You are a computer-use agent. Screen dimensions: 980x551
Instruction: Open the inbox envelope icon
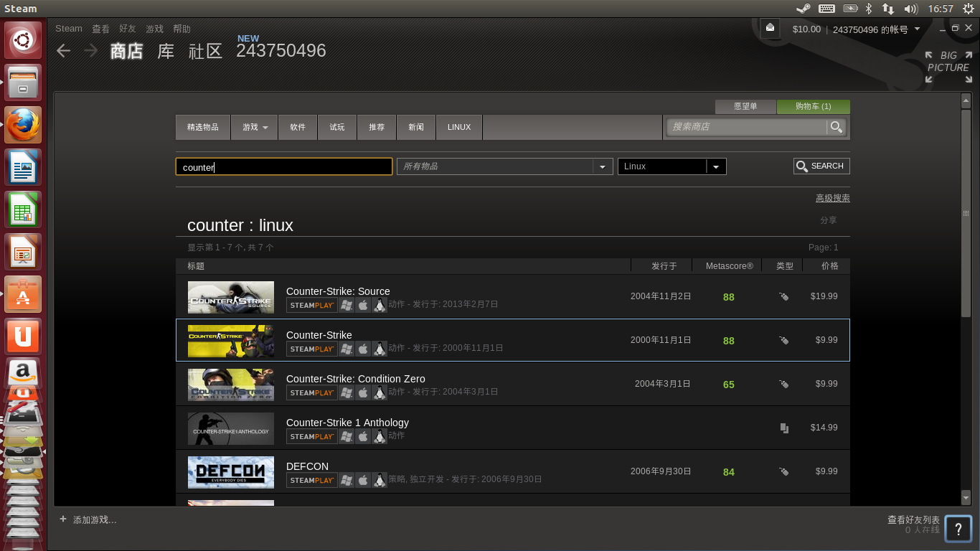[770, 28]
